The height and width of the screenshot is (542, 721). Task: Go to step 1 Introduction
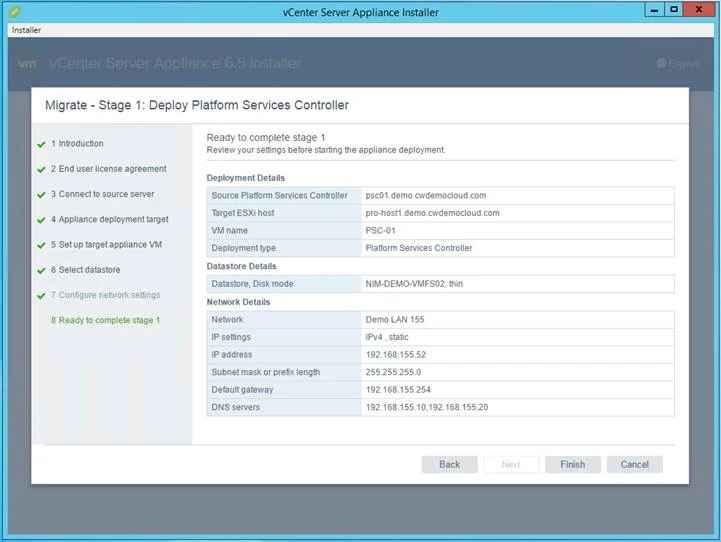(77, 143)
